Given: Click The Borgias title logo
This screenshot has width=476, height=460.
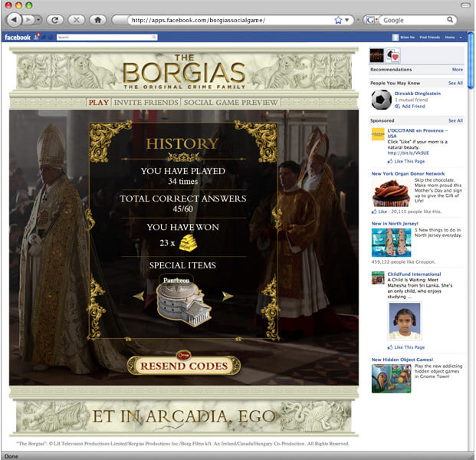Looking at the screenshot, I should click(184, 71).
